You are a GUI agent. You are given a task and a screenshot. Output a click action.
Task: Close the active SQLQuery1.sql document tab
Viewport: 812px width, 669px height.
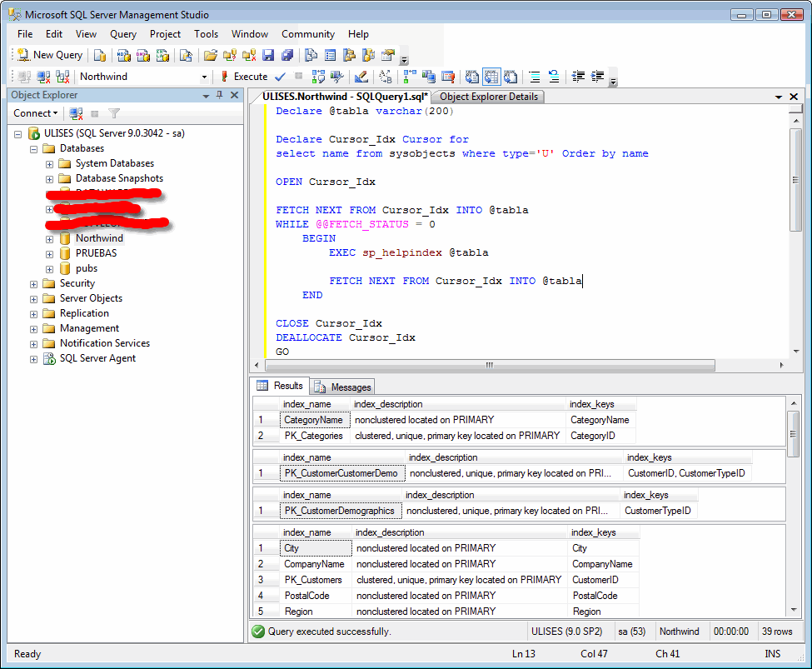click(794, 97)
